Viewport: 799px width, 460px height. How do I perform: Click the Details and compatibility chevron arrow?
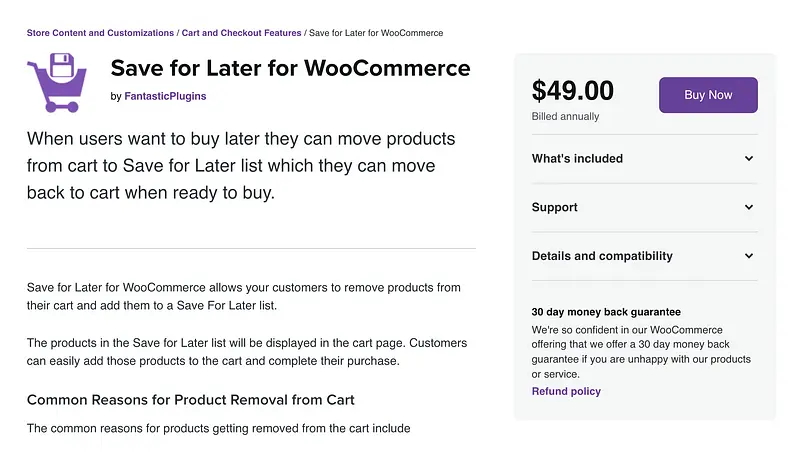point(749,257)
